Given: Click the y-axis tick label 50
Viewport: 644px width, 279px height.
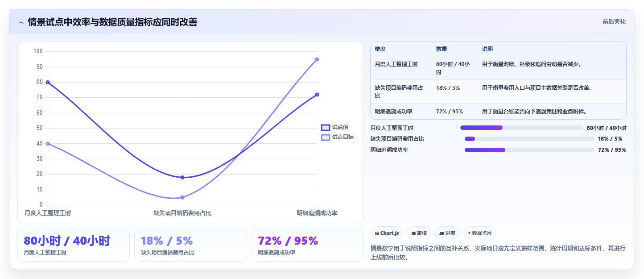Looking at the screenshot, I should coord(40,128).
